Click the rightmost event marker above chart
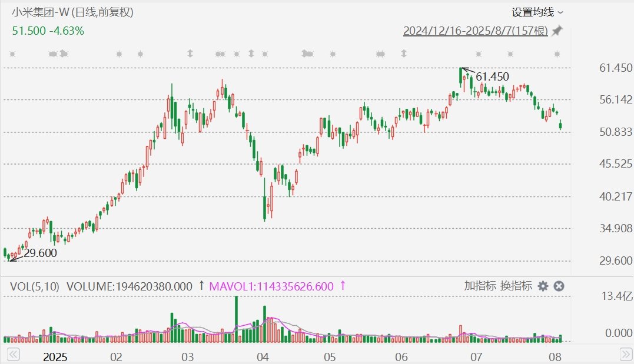This screenshot has width=634, height=364. (557, 54)
